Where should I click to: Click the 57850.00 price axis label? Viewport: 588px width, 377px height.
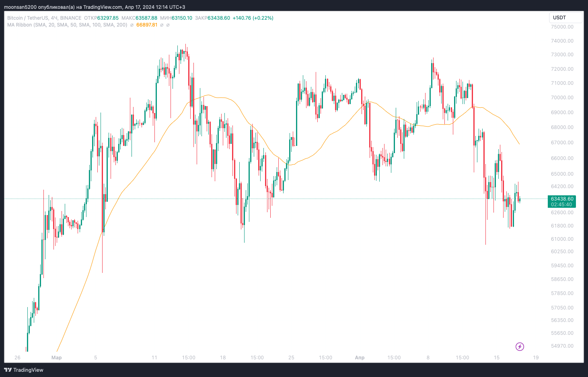(562, 293)
